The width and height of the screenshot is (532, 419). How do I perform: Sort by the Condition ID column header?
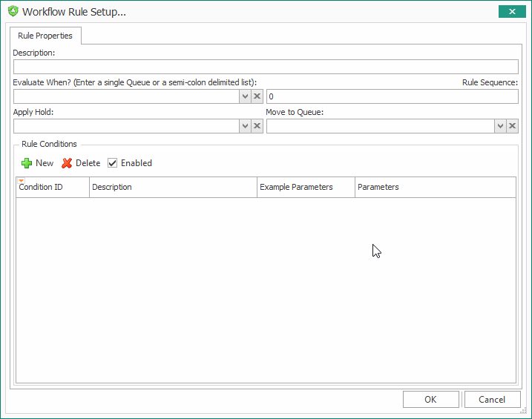pos(53,187)
